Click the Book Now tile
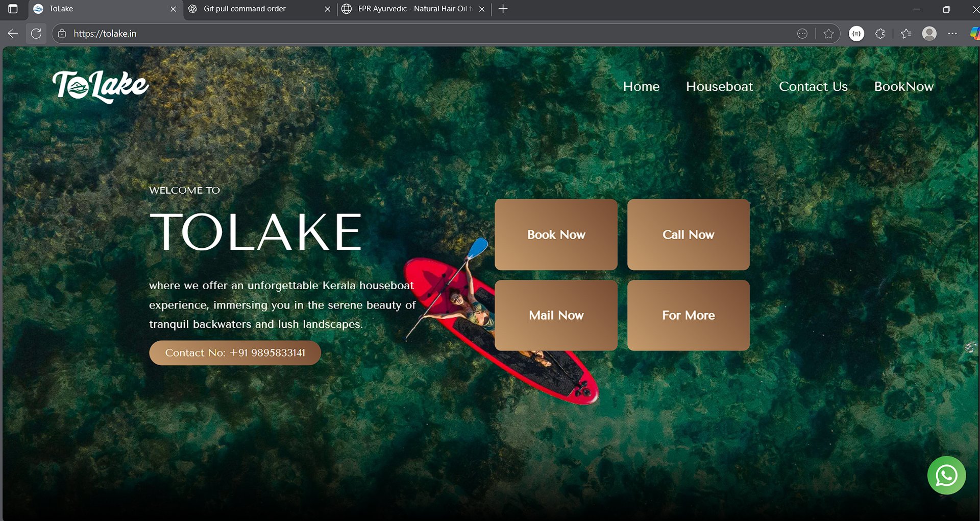Screen dimensions: 980x521 pos(556,234)
